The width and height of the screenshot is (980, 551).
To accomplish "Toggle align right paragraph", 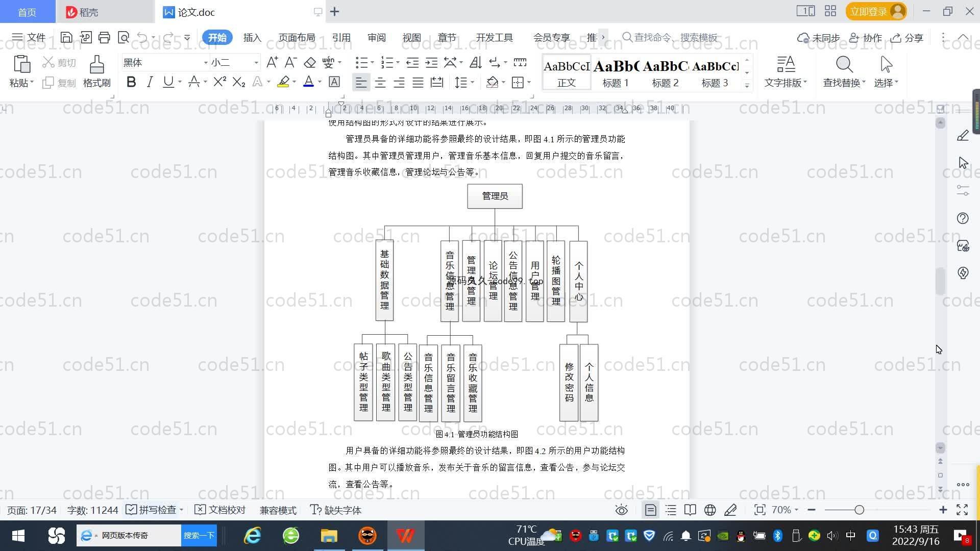I will pos(399,82).
